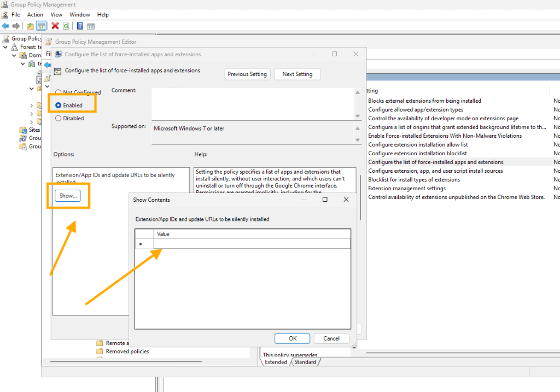Click the Show... button under Options
This screenshot has width=560, height=392.
coord(67,196)
